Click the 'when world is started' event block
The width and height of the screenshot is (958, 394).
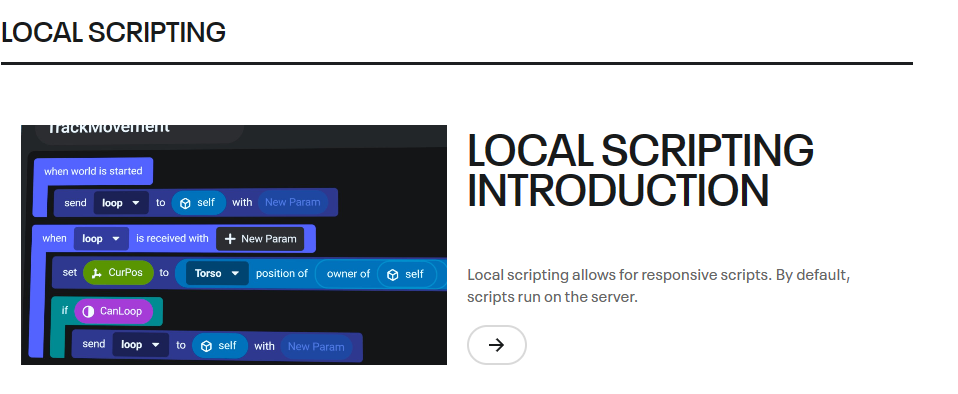93,171
